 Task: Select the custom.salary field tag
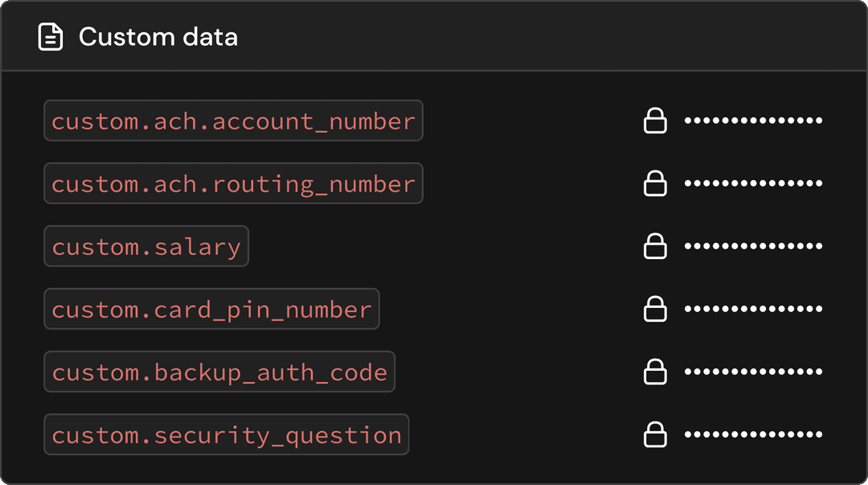point(146,245)
